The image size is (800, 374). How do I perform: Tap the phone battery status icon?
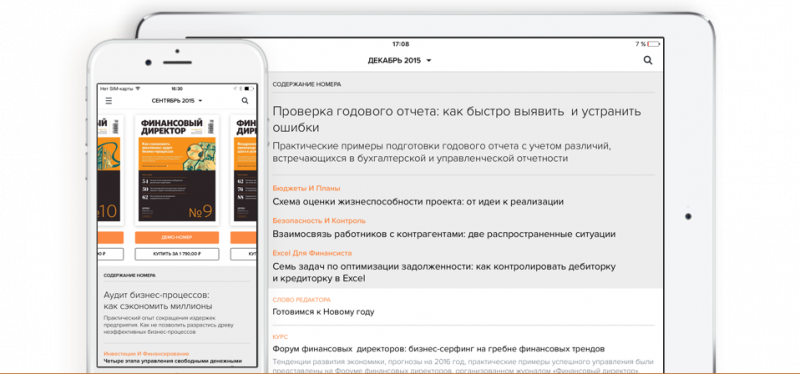pyautogui.click(x=248, y=89)
